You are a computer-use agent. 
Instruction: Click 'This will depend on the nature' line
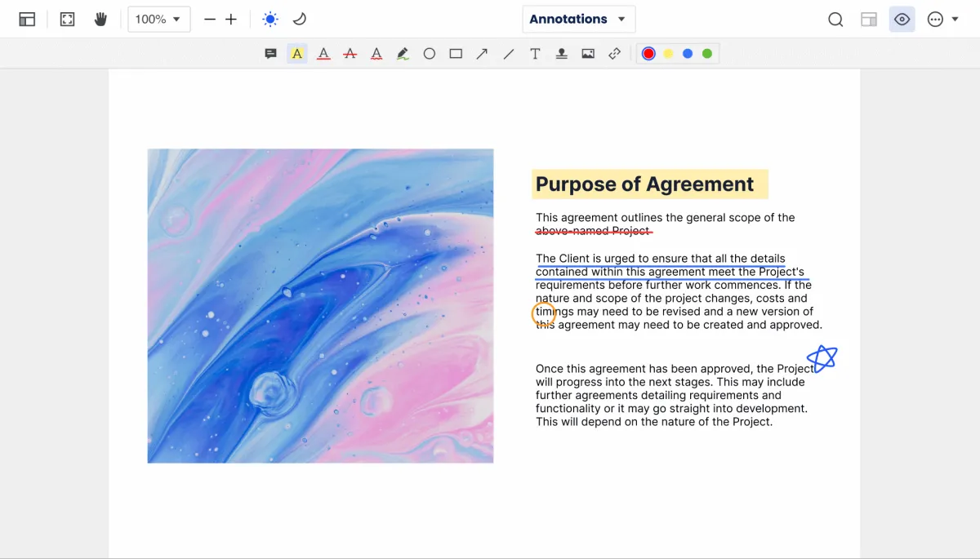coord(654,422)
